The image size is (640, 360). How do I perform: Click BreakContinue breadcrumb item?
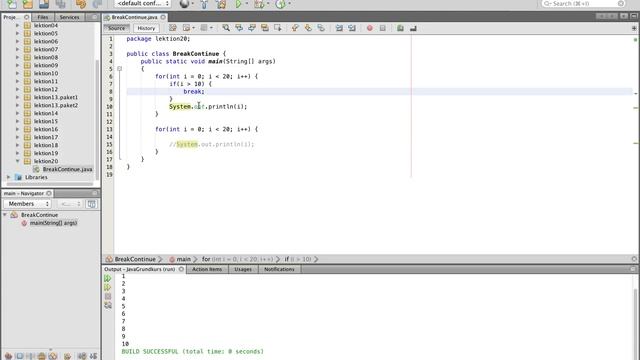pyautogui.click(x=135, y=259)
